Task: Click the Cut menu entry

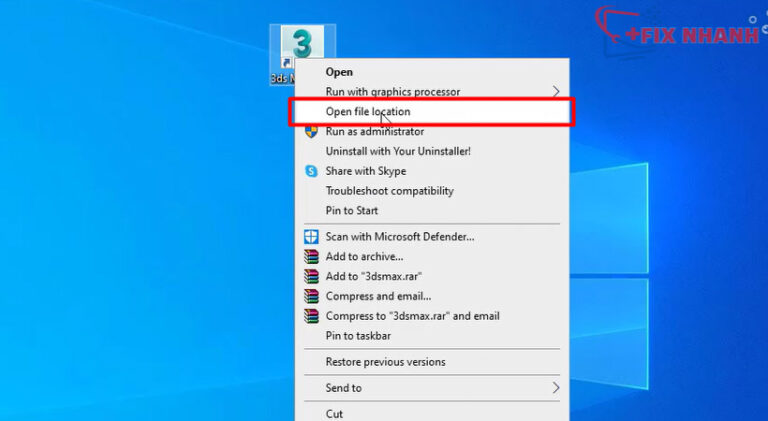Action: 432,414
